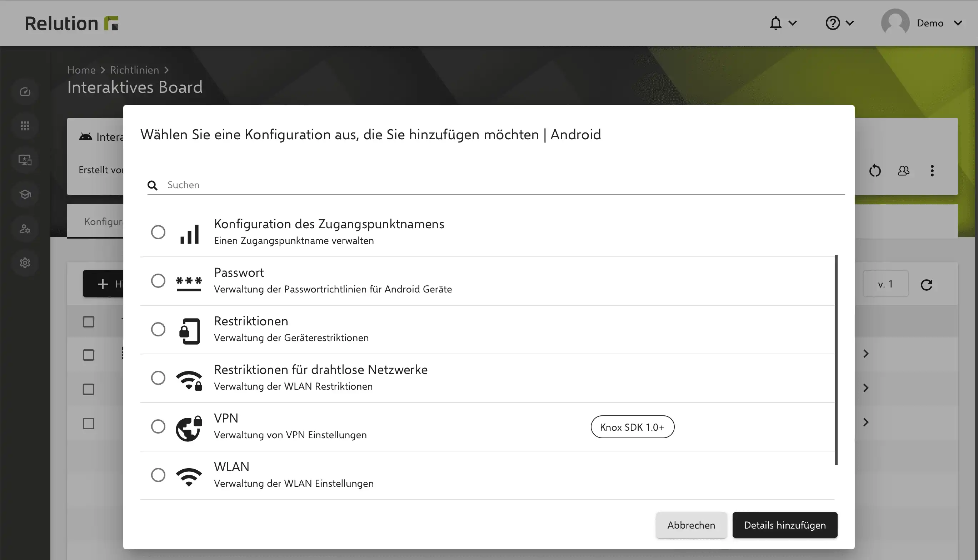Select the Restriktionen radio button
Image resolution: width=978 pixels, height=560 pixels.
click(x=158, y=329)
